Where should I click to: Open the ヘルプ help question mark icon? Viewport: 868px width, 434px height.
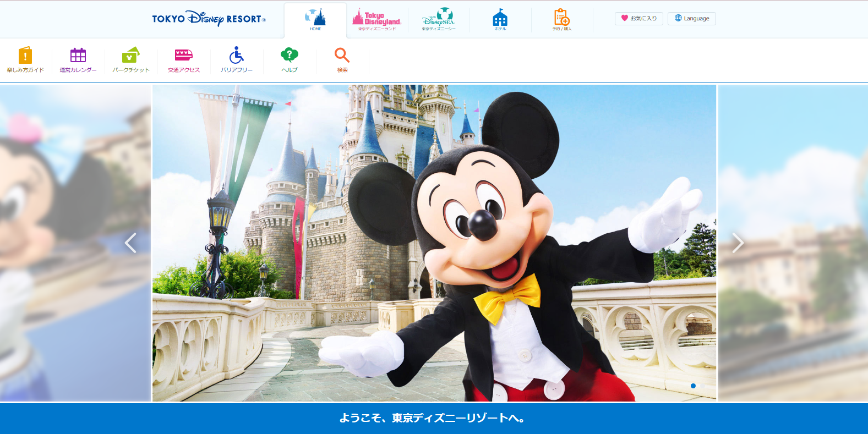(x=290, y=59)
